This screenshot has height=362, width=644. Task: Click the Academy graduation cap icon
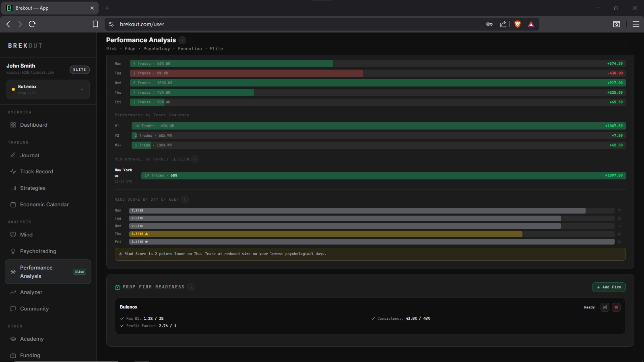click(x=13, y=339)
